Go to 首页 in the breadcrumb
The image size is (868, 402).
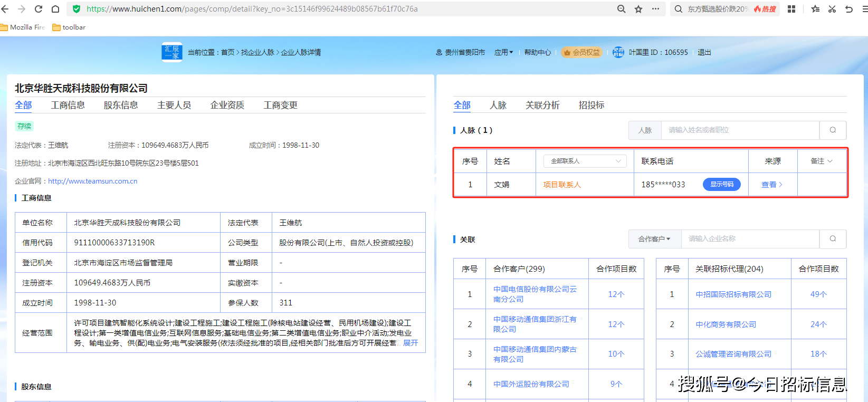click(227, 52)
